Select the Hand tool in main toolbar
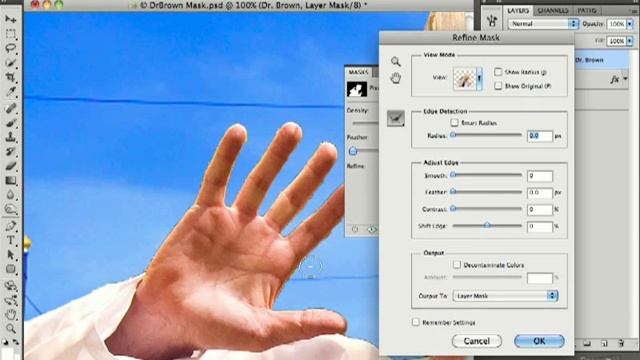 pyautogui.click(x=11, y=314)
